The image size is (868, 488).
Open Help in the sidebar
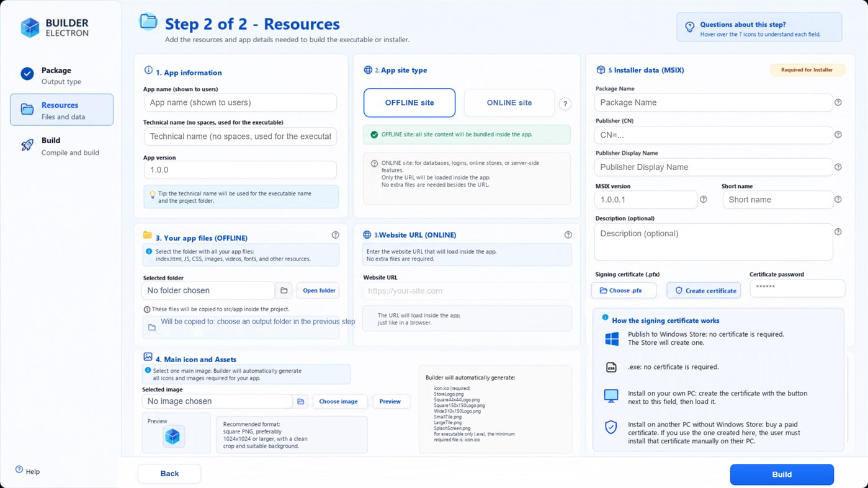pyautogui.click(x=27, y=471)
